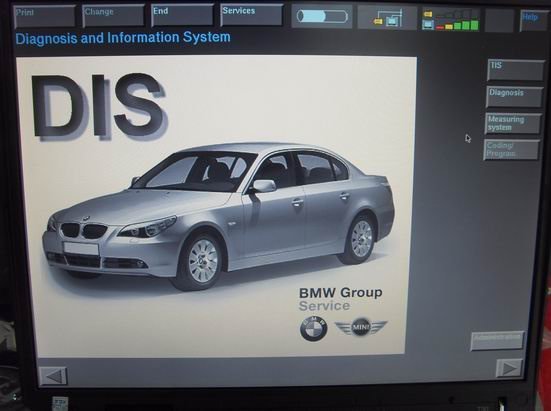The width and height of the screenshot is (551, 411).
Task: Click the cylinder progress indicator icon
Action: click(322, 17)
